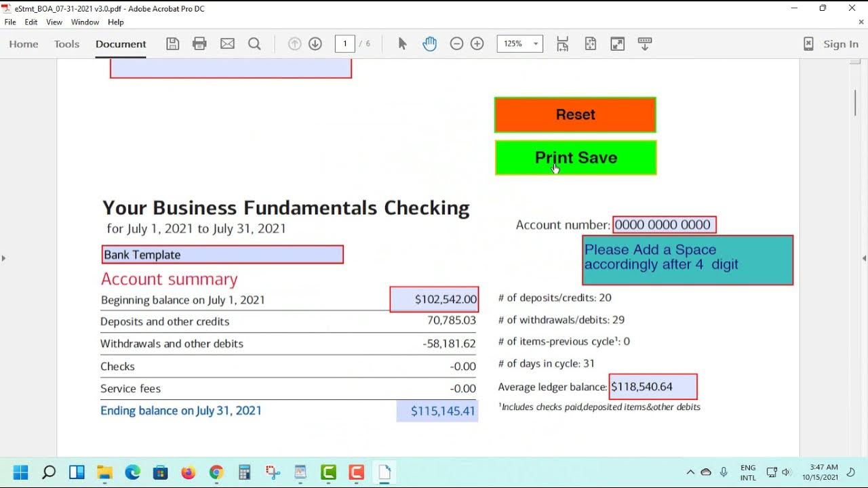Expand the left navigation pane arrow

(3, 258)
